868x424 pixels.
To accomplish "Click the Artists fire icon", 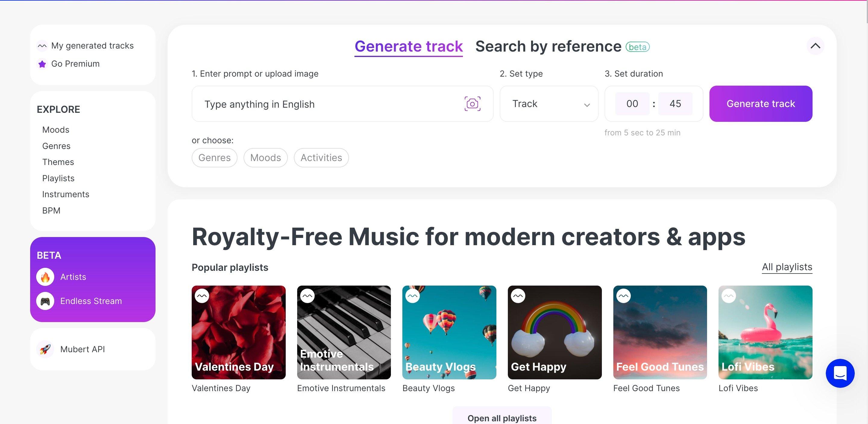I will click(45, 277).
